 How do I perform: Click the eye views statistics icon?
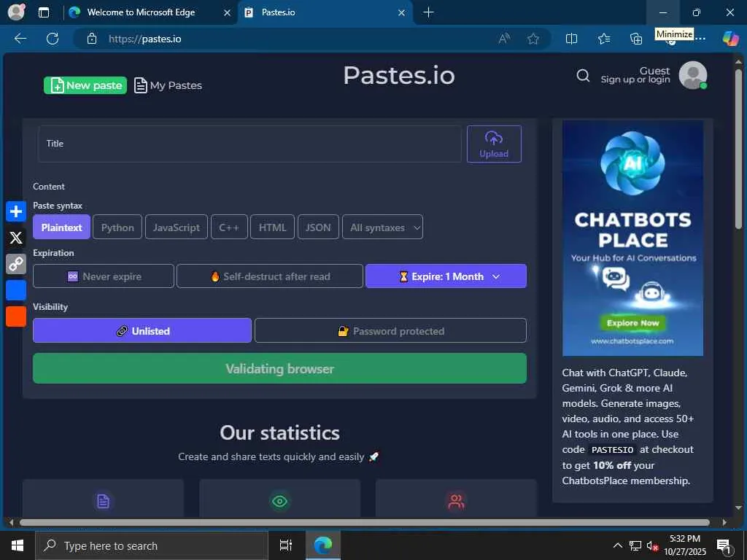click(279, 501)
